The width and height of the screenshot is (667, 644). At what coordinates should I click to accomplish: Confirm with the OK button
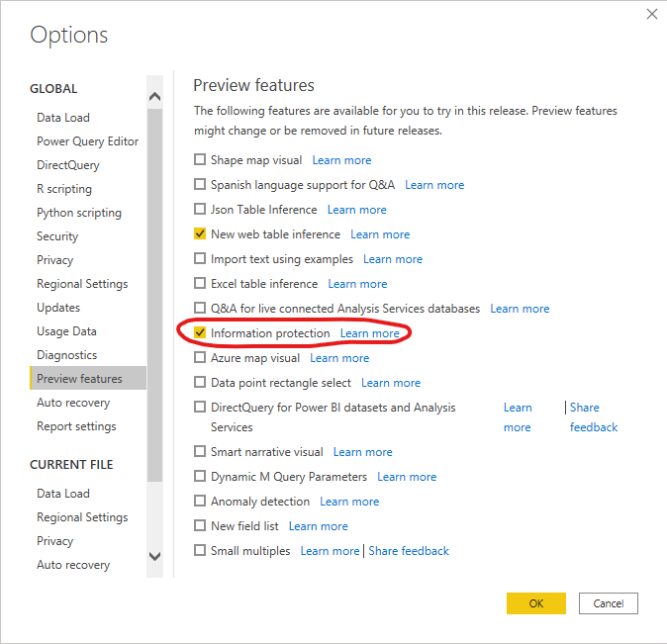[536, 603]
